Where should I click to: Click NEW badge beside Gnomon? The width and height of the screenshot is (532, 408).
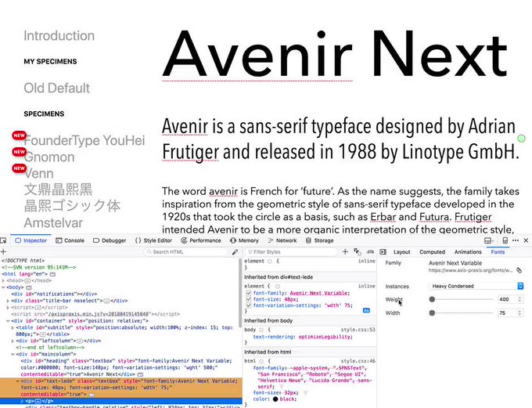19,151
